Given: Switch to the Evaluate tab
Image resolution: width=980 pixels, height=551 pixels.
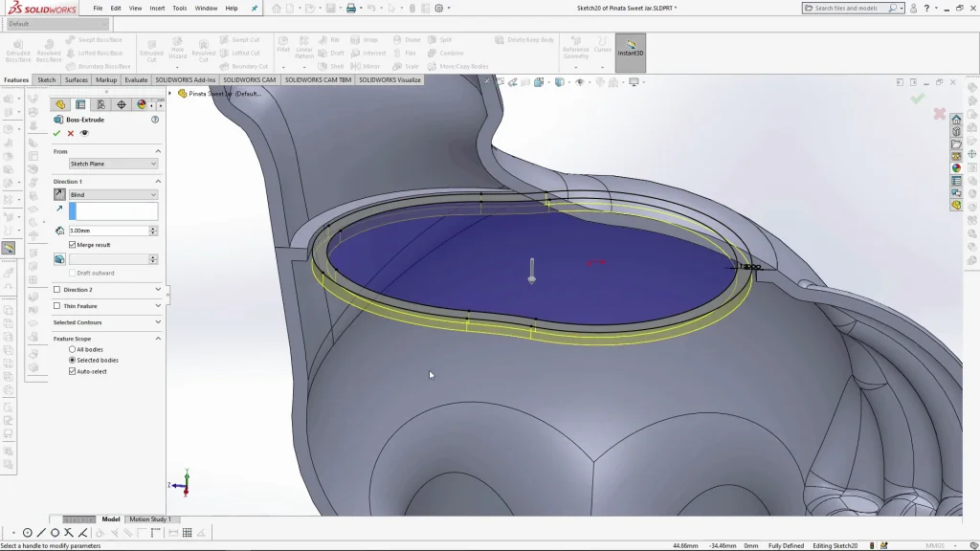Looking at the screenshot, I should tap(136, 80).
